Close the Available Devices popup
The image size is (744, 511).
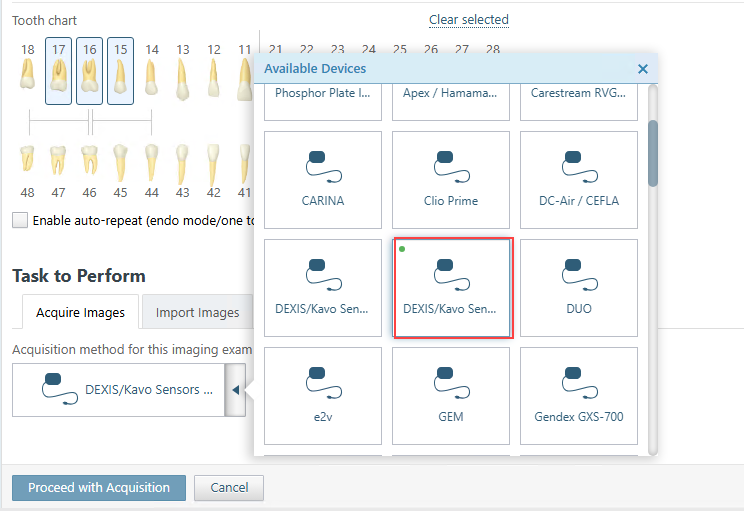click(642, 69)
